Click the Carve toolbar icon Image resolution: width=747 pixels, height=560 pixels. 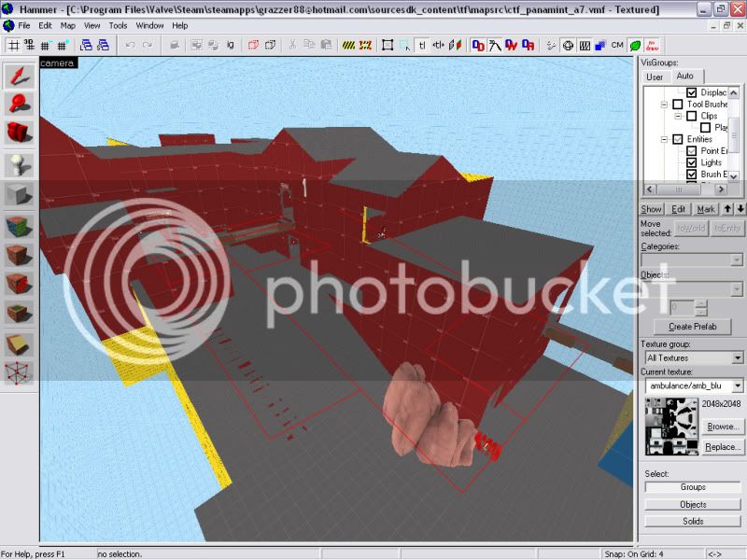click(x=175, y=45)
